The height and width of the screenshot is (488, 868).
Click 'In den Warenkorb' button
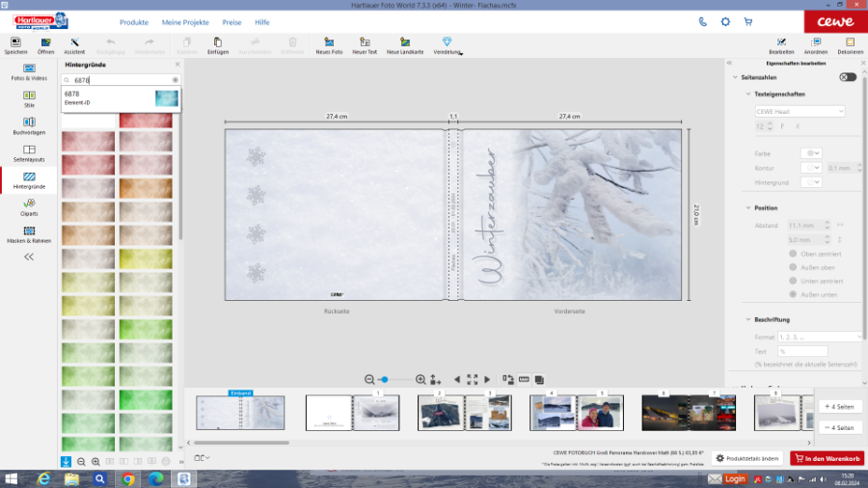coord(827,458)
